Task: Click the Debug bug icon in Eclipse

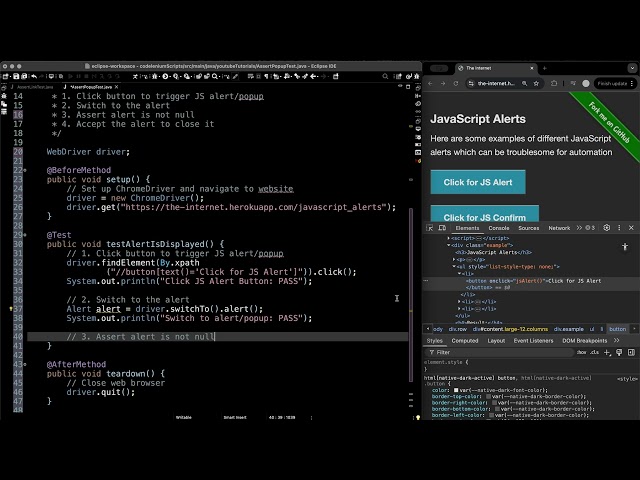Action: 155,76
